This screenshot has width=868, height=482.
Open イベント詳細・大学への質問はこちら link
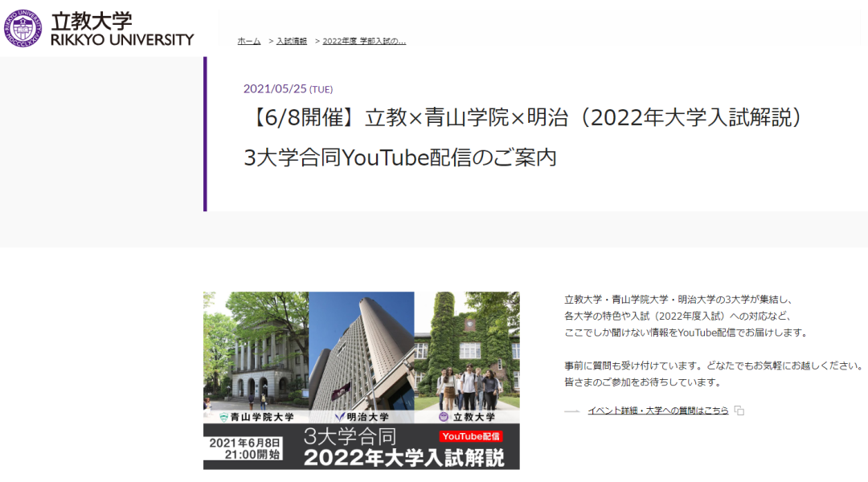657,411
